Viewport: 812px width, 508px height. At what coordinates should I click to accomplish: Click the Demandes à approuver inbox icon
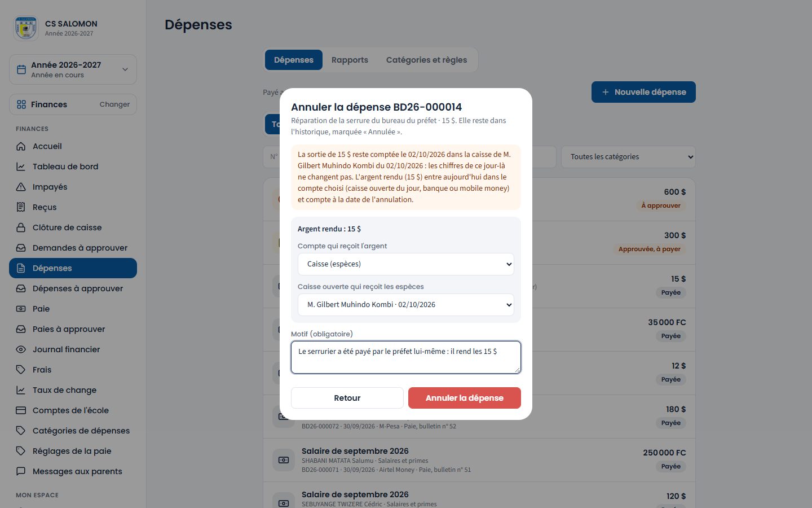point(21,248)
